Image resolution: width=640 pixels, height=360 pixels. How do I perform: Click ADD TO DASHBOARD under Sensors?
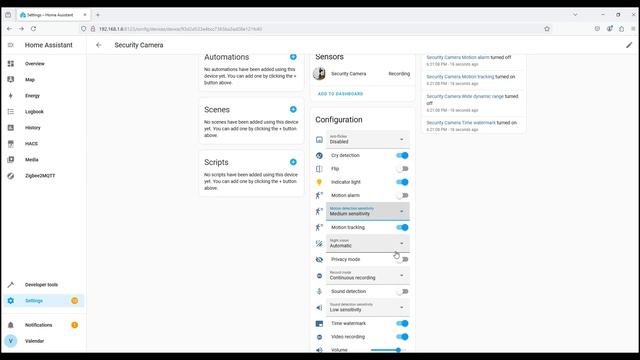(x=340, y=94)
